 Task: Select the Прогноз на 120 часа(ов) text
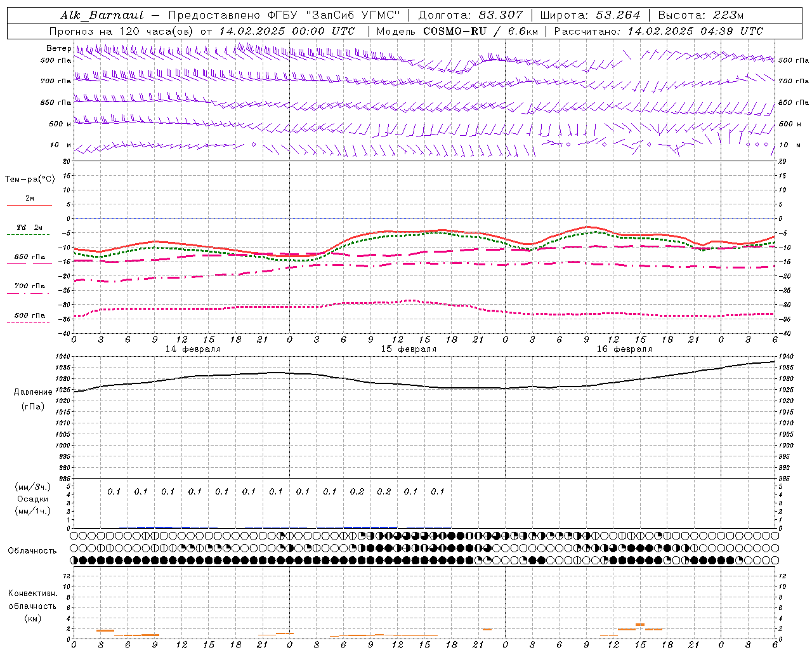[x=121, y=31]
